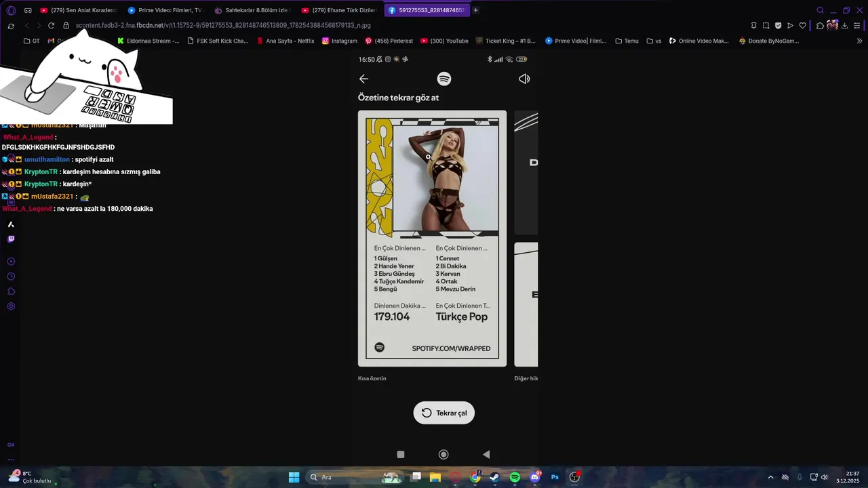Open the history clock icon in the sidebar

pyautogui.click(x=11, y=277)
